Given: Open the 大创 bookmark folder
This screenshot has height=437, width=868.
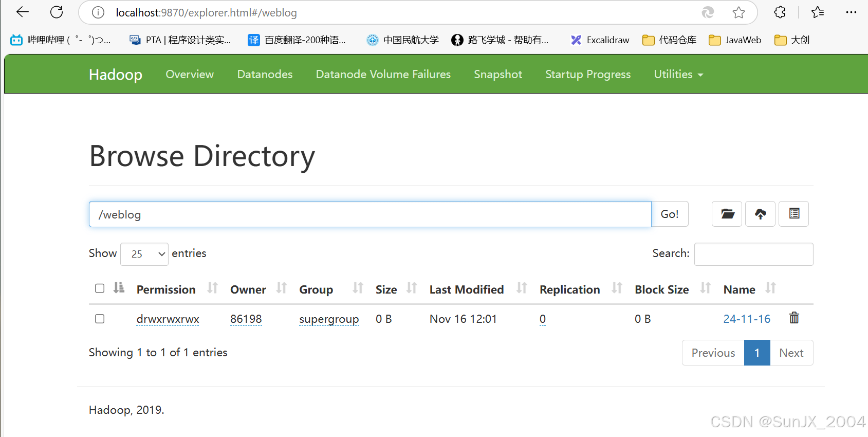Looking at the screenshot, I should click(x=792, y=40).
